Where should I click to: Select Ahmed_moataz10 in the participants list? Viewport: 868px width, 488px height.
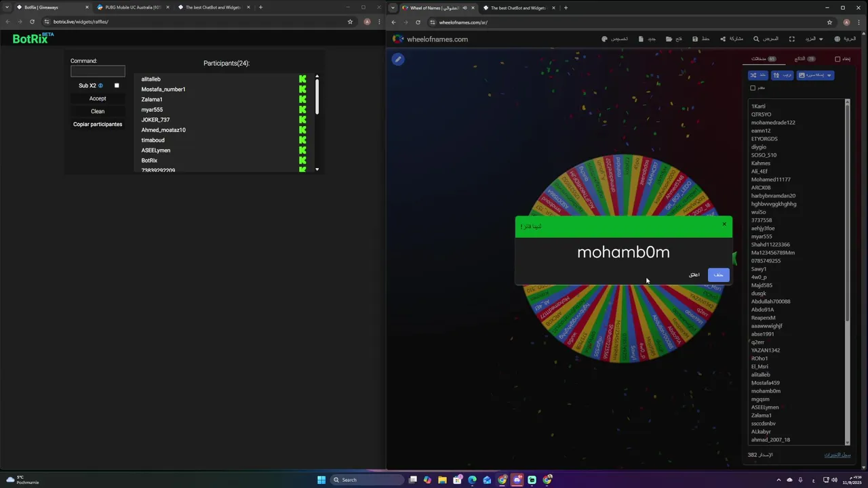pyautogui.click(x=163, y=130)
